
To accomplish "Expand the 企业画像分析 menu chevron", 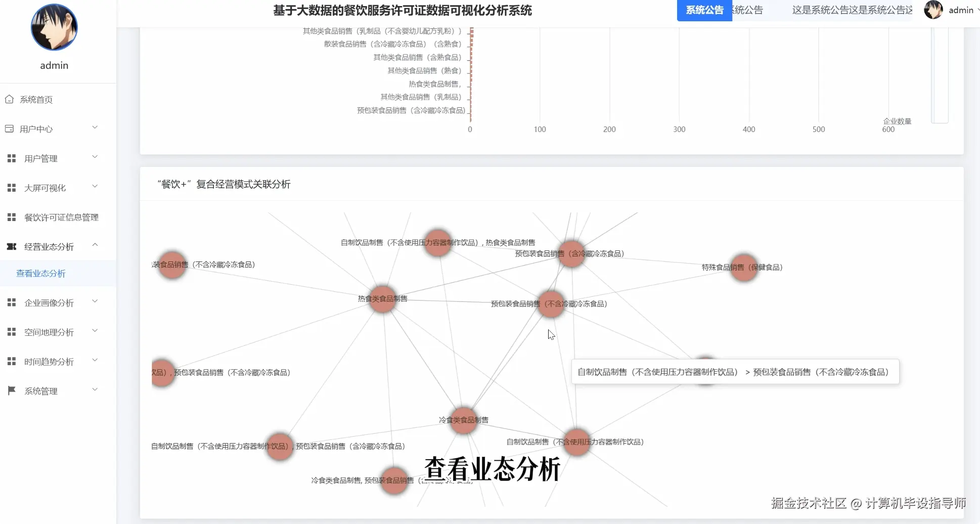I will pos(95,301).
